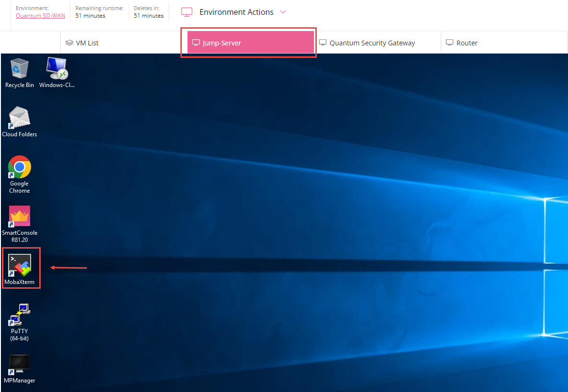Viewport: 568px width, 392px height.
Task: Launch Google Chrome from the desktop
Action: tap(19, 174)
